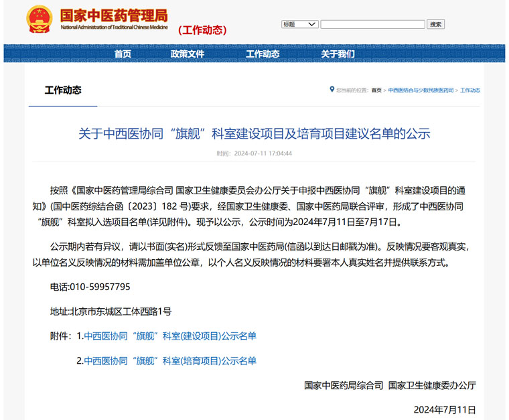Focus the search text input box
Viewport: 509px width, 420px height.
[x=372, y=24]
